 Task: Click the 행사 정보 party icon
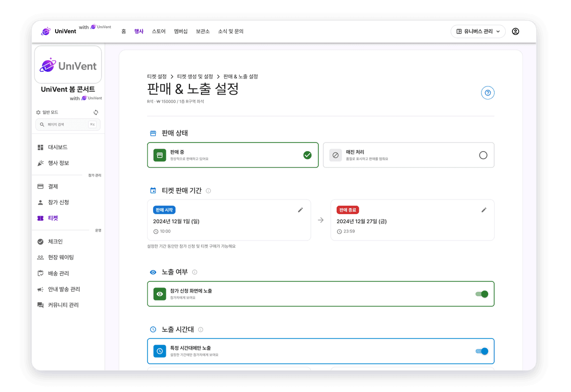tap(40, 163)
